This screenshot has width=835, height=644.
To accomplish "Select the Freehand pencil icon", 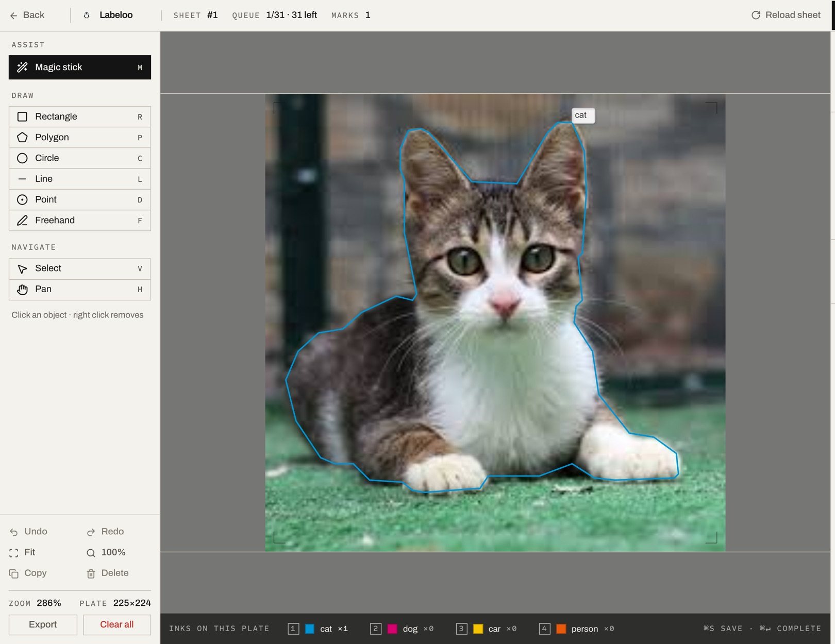I will click(x=22, y=221).
